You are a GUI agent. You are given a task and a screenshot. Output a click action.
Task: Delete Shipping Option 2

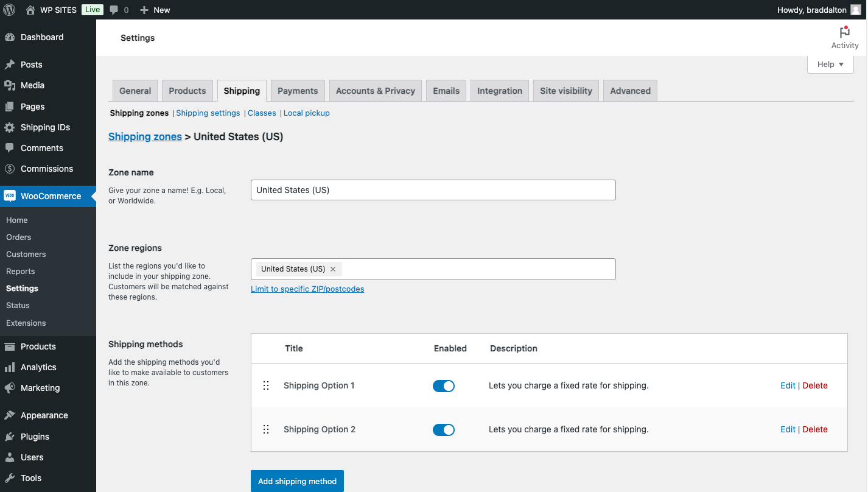[815, 429]
